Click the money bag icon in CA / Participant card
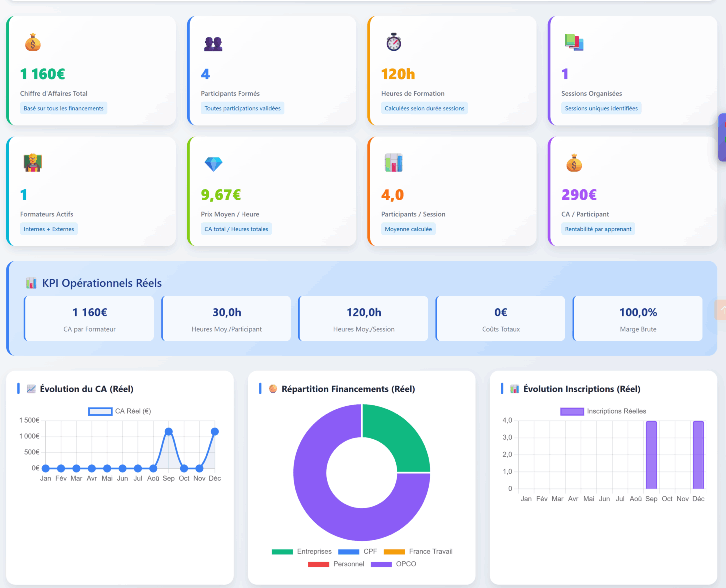Screen dimensions: 726x588 [x=574, y=163]
